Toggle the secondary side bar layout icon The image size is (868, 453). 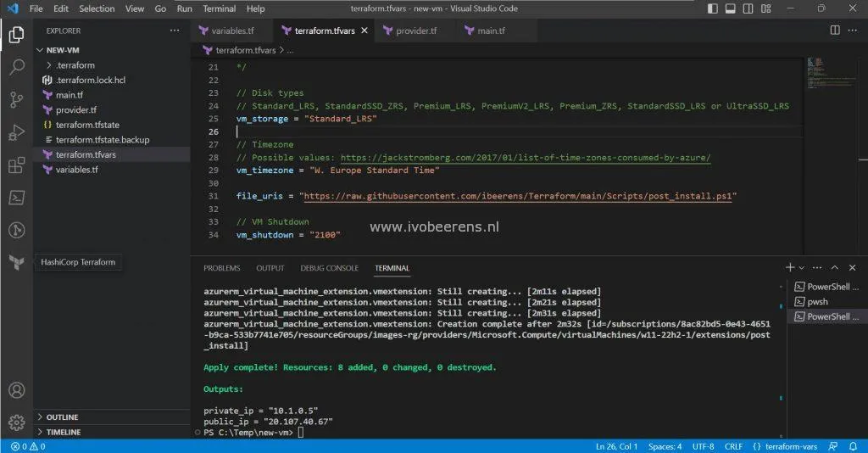[748, 8]
